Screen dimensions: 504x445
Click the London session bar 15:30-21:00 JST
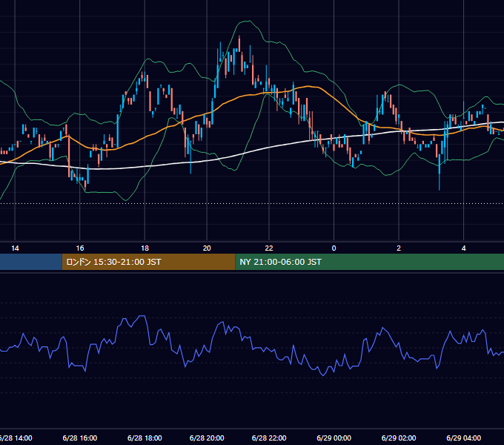(148, 262)
